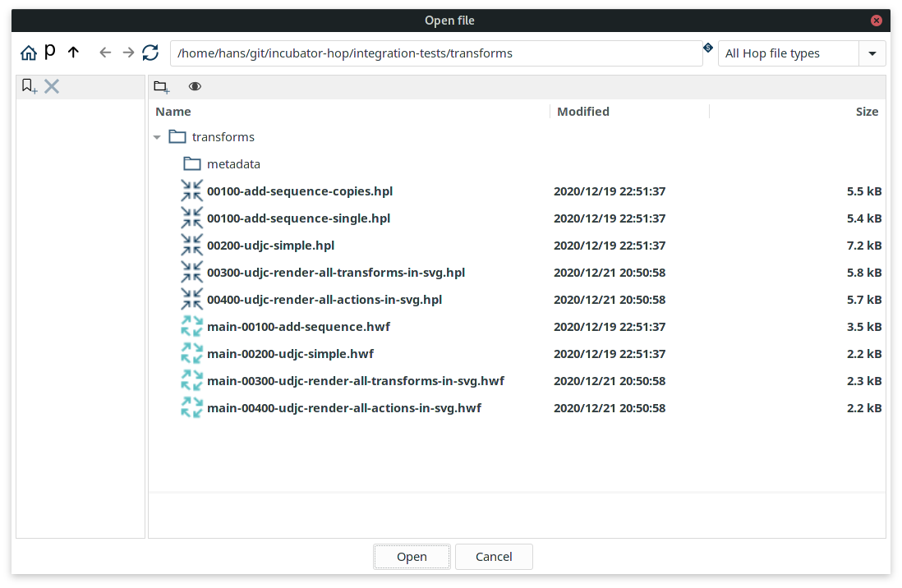Sort files by the Modified column
This screenshot has width=902, height=588.
583,111
